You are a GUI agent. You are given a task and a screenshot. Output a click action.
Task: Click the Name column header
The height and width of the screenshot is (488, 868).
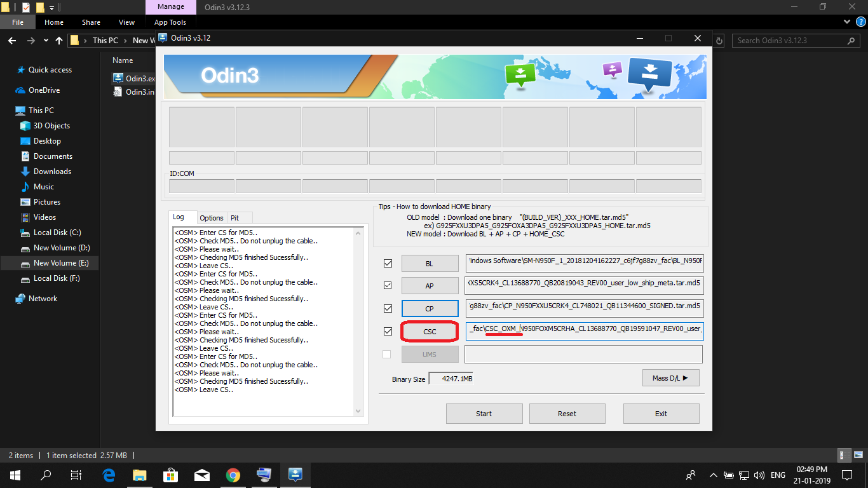coord(123,60)
